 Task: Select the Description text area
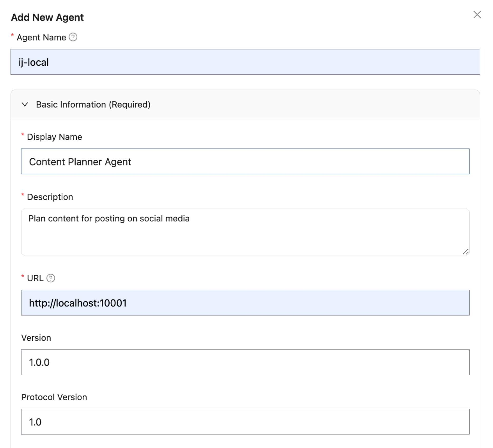click(245, 231)
